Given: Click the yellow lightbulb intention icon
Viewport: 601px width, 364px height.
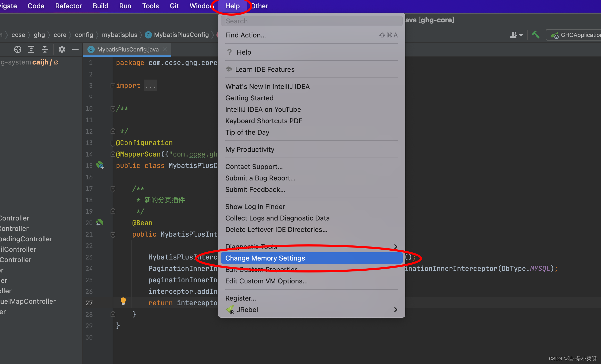Looking at the screenshot, I should 123,301.
